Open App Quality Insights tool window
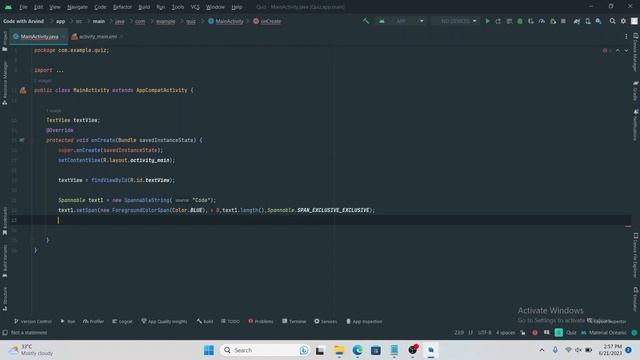 coord(164,322)
